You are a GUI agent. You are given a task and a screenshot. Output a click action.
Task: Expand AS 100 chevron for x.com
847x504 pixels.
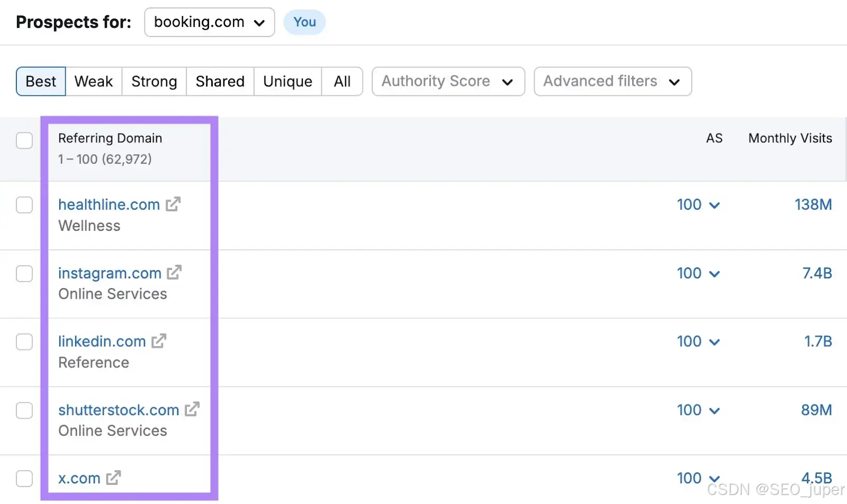click(x=714, y=479)
